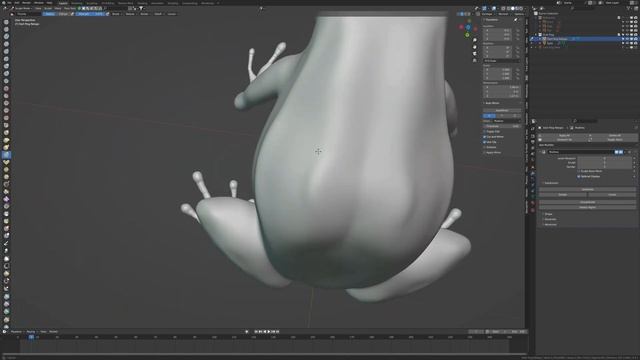640x360 pixels.
Task: Click the highlighted active sculpt brush
Action: (x=6, y=155)
